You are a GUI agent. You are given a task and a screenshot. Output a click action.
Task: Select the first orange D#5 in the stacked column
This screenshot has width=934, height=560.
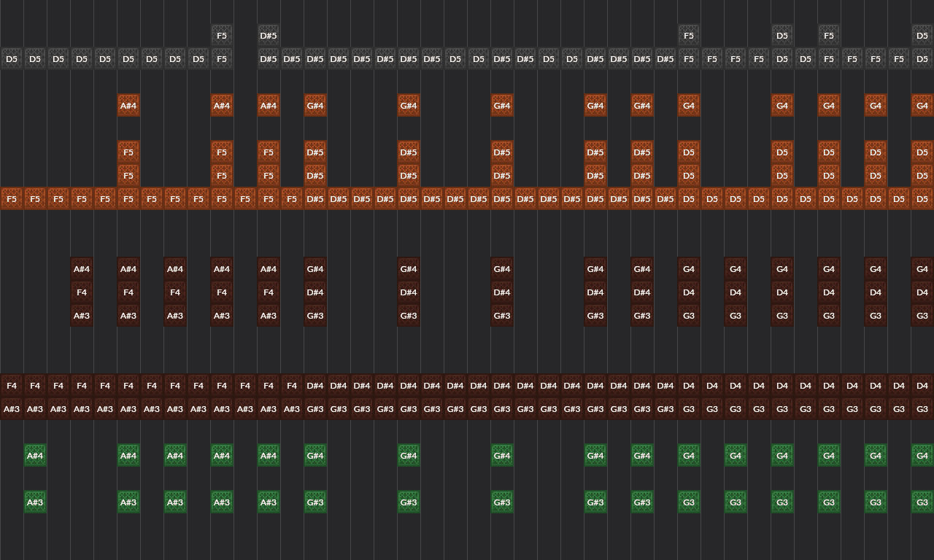pos(315,152)
